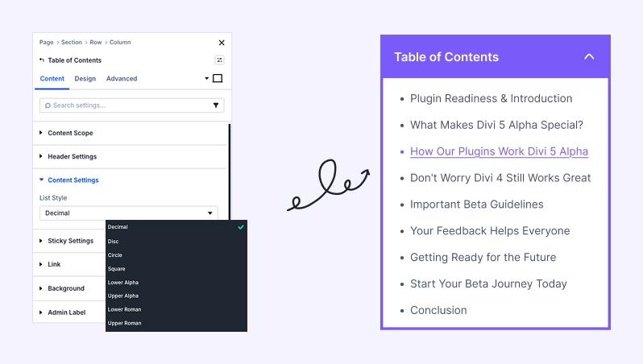The height and width of the screenshot is (364, 643).
Task: Expand the Content Scope section
Action: (x=70, y=133)
